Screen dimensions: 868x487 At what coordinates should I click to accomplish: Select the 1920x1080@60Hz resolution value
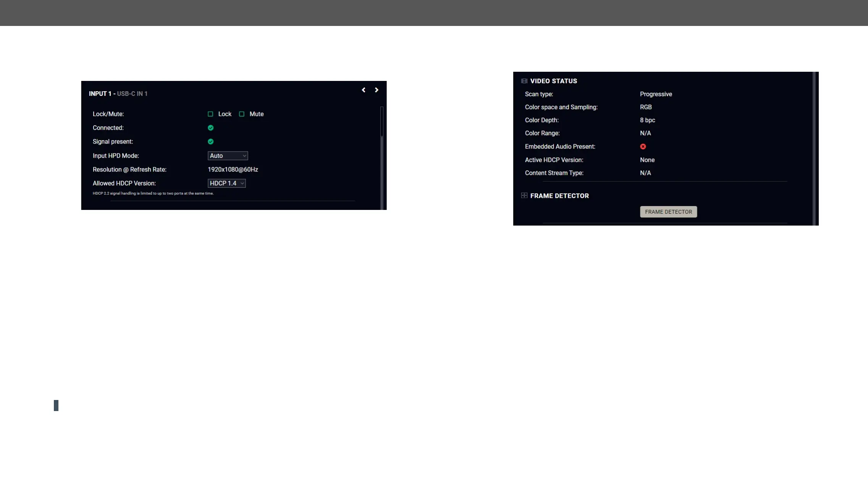pyautogui.click(x=233, y=169)
